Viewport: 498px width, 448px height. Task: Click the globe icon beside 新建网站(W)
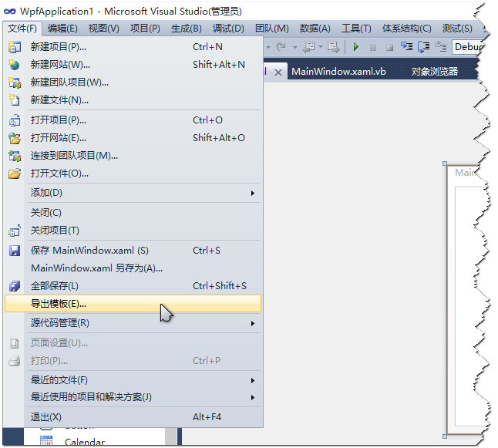15,65
